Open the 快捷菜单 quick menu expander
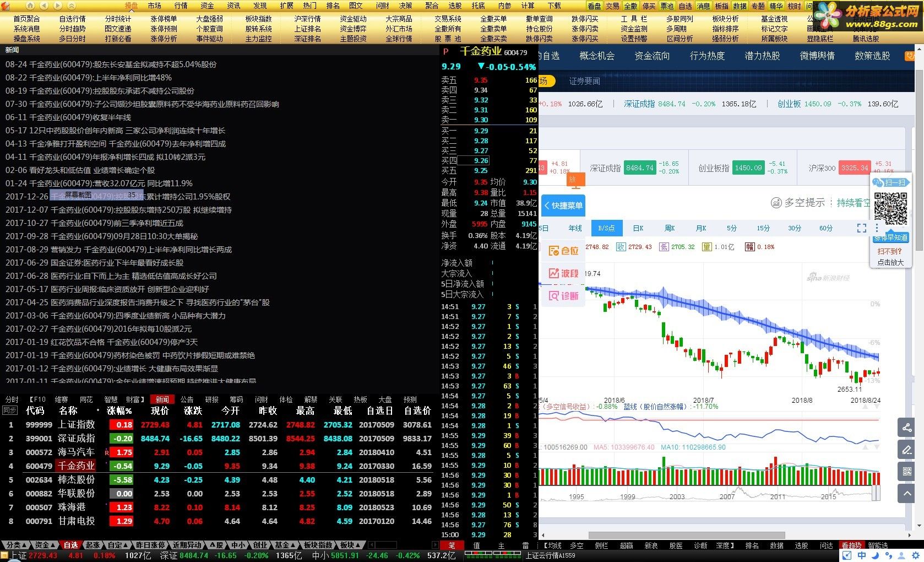This screenshot has height=562, width=924. point(563,206)
